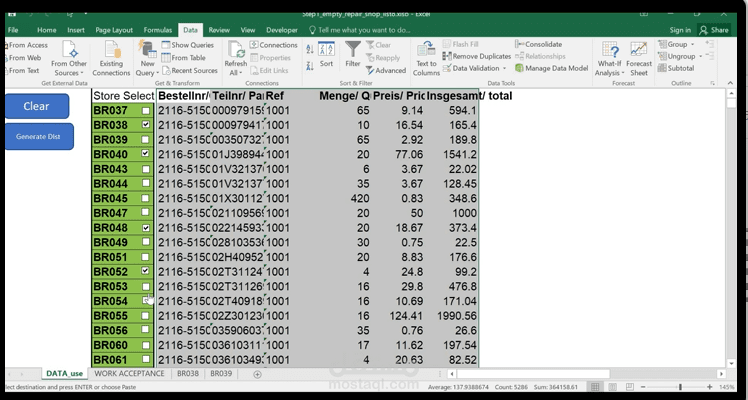Switch to Page Layout view in status bar
The height and width of the screenshot is (400, 748).
613,387
